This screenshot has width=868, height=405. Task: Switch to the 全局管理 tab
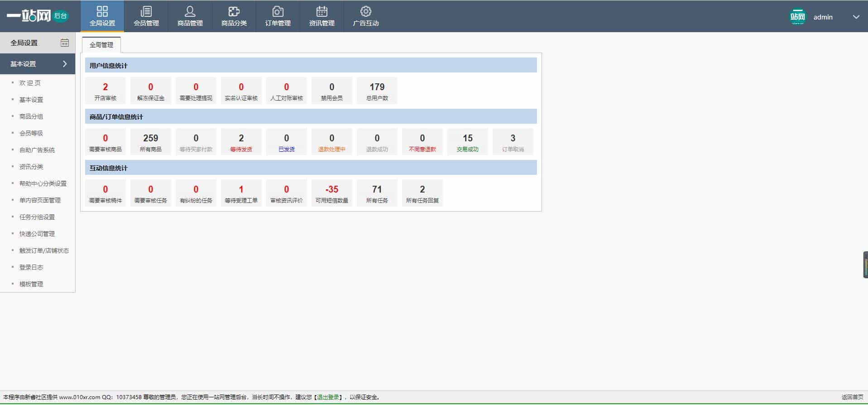[x=101, y=45]
